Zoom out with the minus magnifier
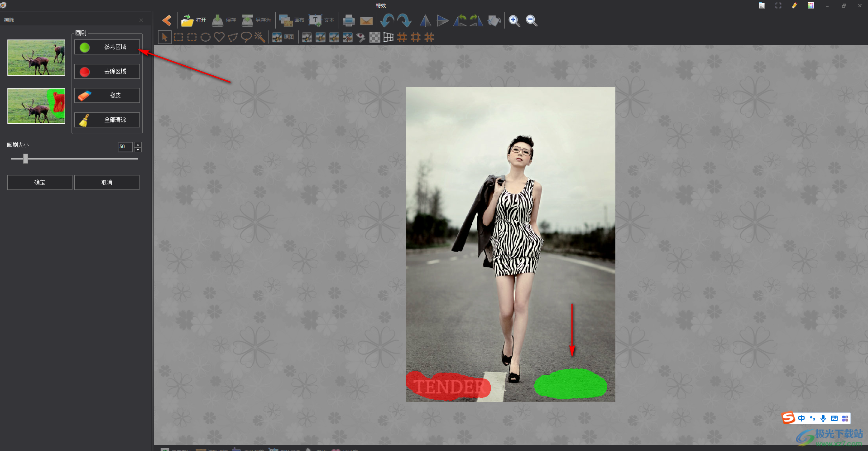Screen dimensions: 868x451 (x=532, y=20)
